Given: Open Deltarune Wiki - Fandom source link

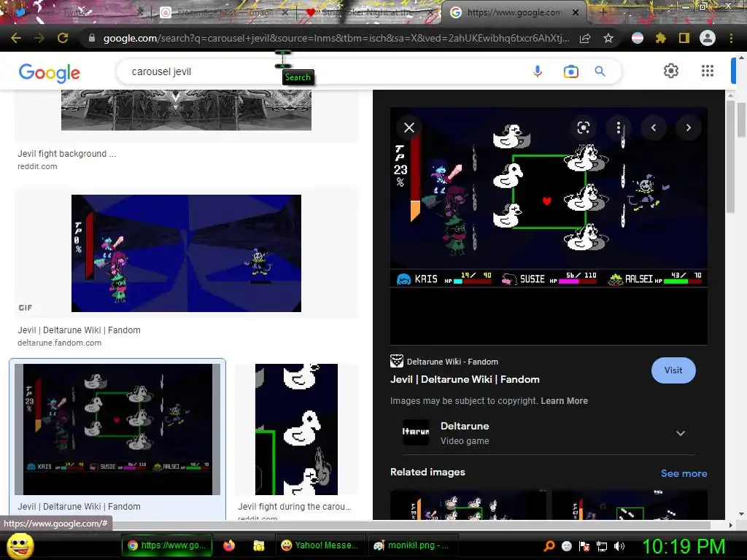Looking at the screenshot, I should click(452, 362).
